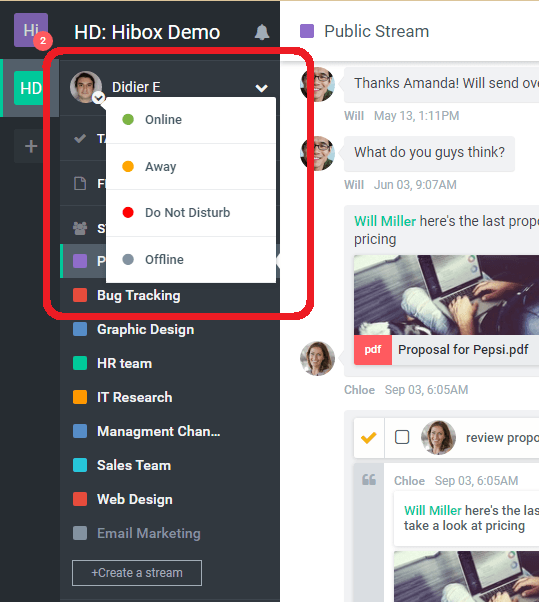Select the green HD workspace icon
The width and height of the screenshot is (539, 602).
click(28, 88)
